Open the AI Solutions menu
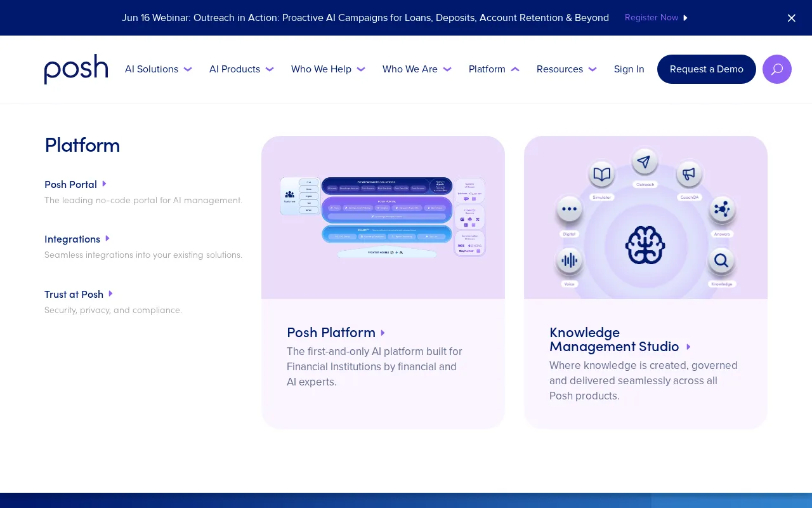The height and width of the screenshot is (508, 812). (152, 69)
